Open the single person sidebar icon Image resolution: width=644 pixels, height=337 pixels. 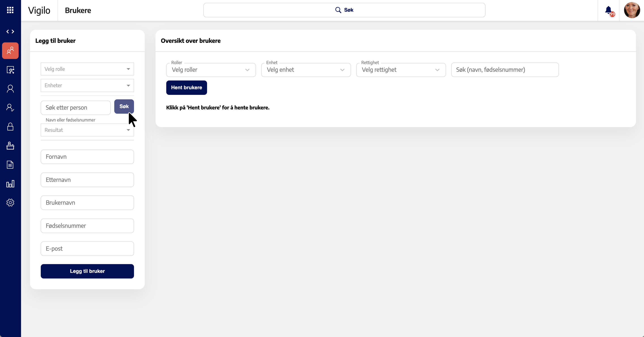[x=10, y=89]
